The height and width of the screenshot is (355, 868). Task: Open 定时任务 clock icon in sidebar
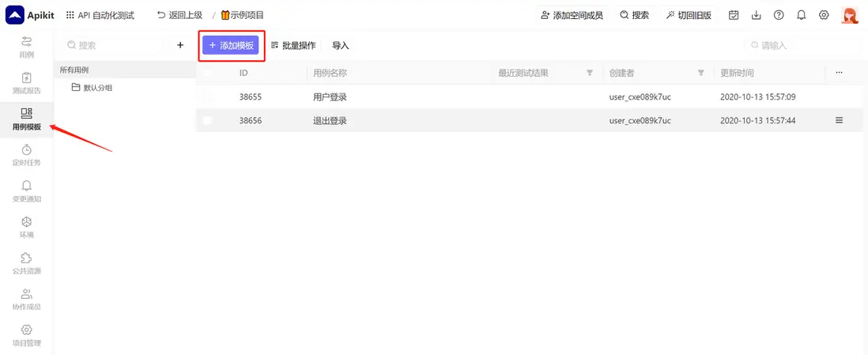coord(27,150)
